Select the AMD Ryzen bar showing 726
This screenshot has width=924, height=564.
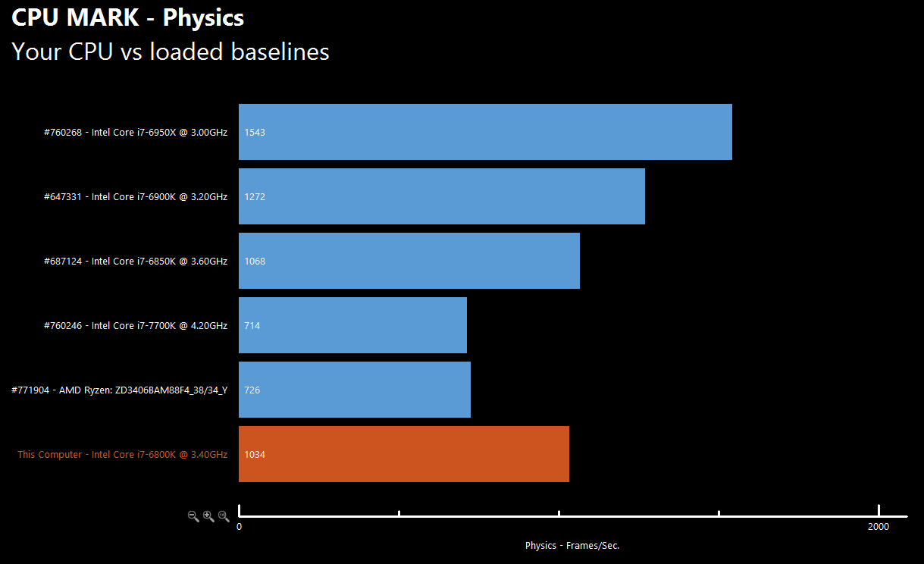coord(355,390)
